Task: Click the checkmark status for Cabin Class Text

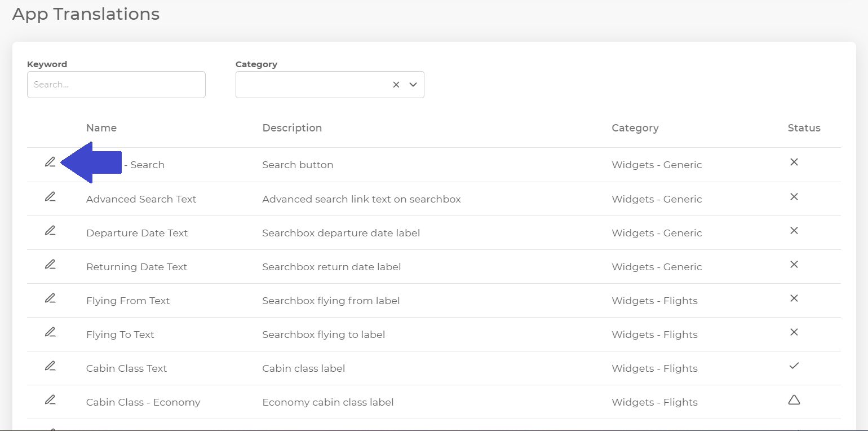Action: click(794, 366)
